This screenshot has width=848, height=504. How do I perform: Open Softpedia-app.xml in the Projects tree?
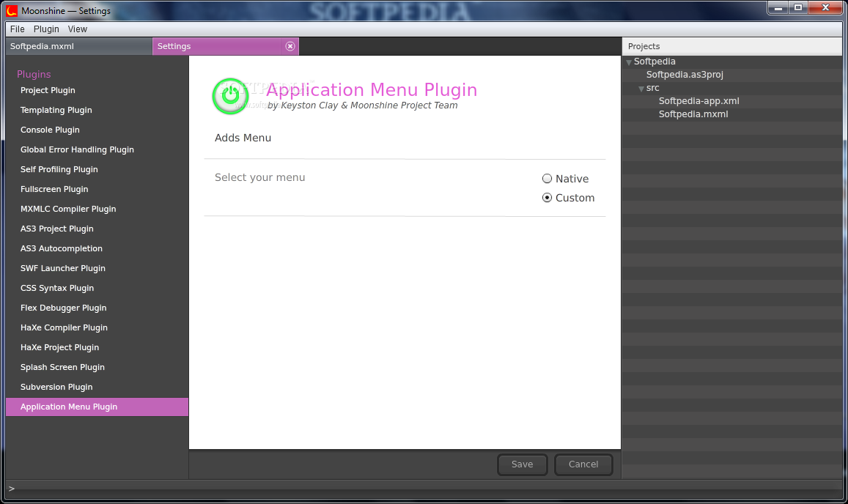coord(698,101)
